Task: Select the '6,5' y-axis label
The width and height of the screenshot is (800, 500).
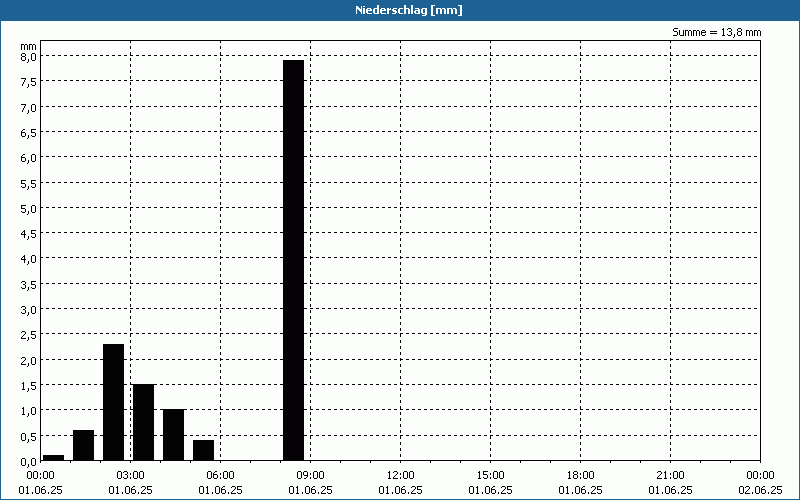Action: coord(28,132)
